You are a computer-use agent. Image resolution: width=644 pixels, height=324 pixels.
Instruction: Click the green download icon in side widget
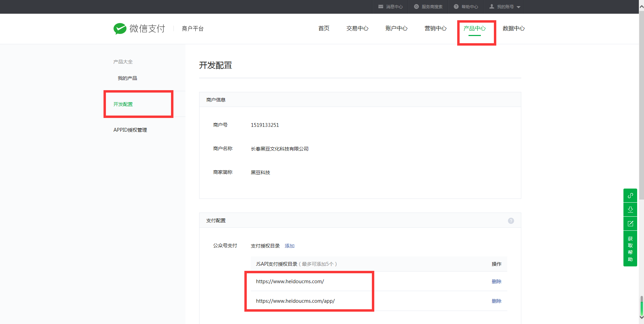[x=630, y=209]
